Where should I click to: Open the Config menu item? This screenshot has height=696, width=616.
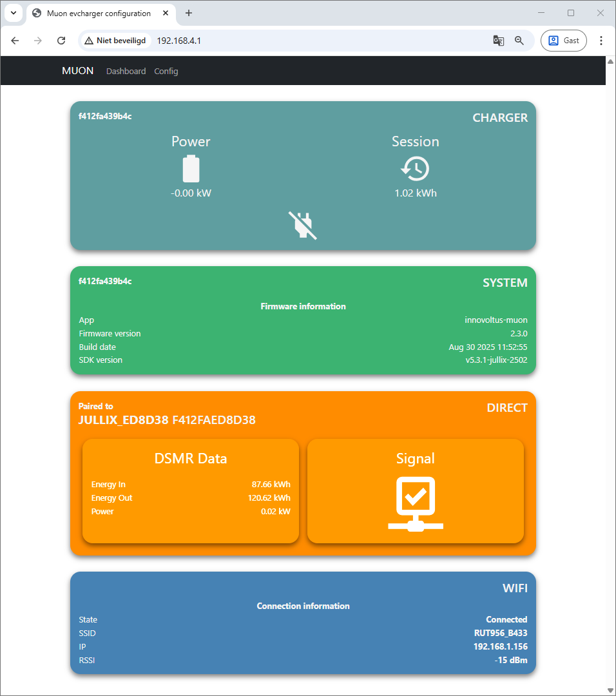click(166, 71)
